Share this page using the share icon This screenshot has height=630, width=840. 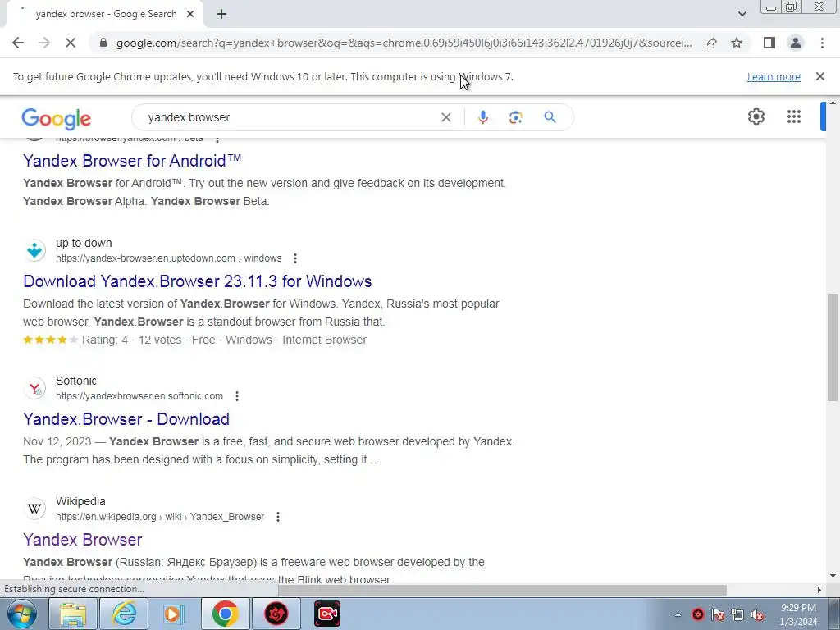click(710, 43)
